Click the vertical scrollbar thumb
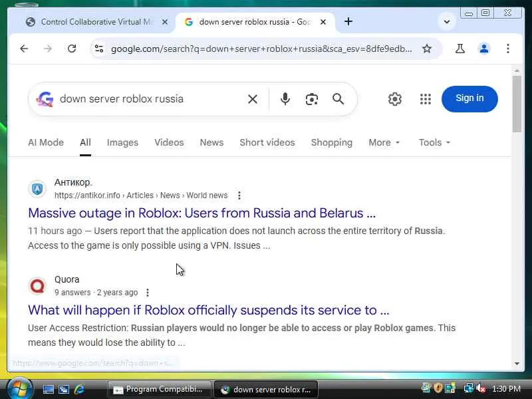Screen dimensions: 532x399 coord(517,104)
